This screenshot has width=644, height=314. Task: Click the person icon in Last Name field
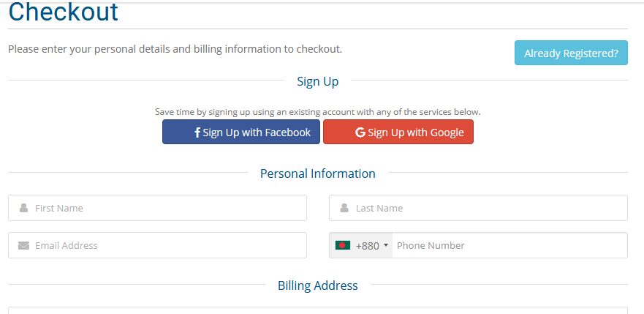pyautogui.click(x=344, y=208)
